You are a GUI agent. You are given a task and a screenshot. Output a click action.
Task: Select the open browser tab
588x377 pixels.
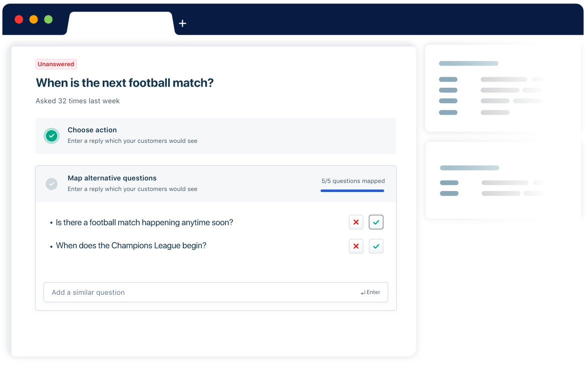pos(120,23)
